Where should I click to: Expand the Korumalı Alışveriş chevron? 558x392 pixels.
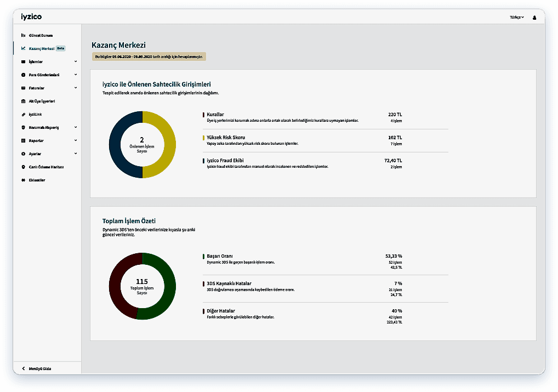[x=76, y=127]
